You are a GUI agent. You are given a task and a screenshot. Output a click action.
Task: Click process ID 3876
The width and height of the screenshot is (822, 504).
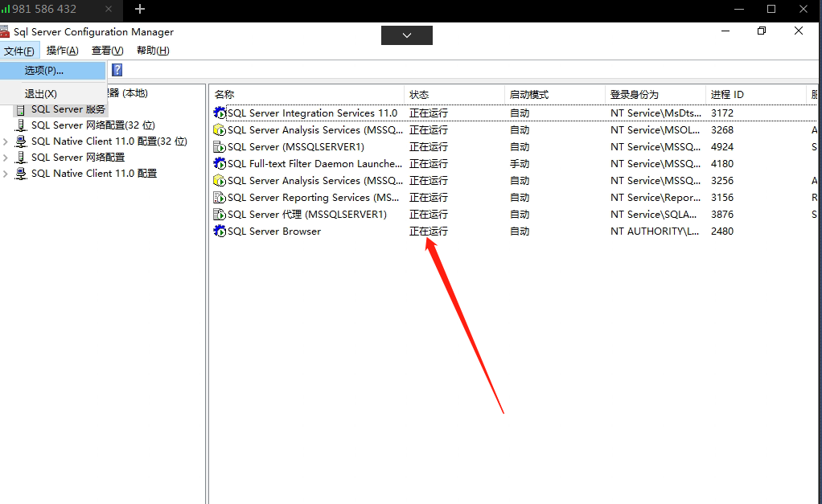pos(722,215)
